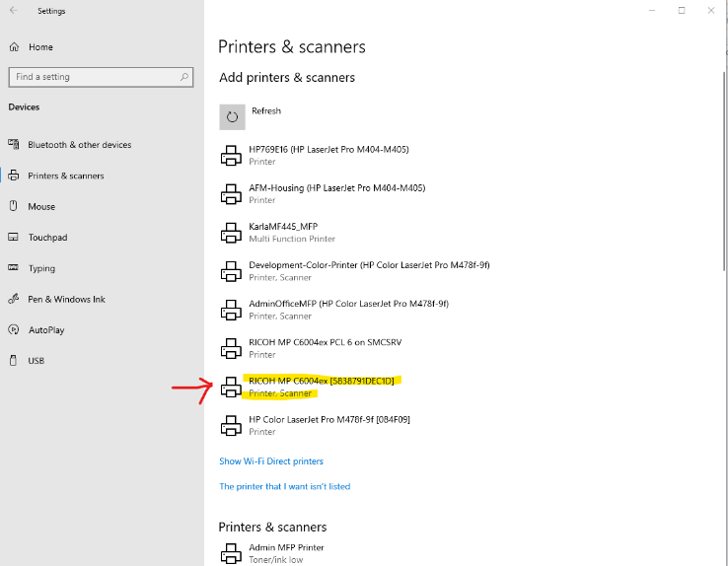Click 'Toner/ink low' status text
This screenshot has height=566, width=728.
coord(276,560)
